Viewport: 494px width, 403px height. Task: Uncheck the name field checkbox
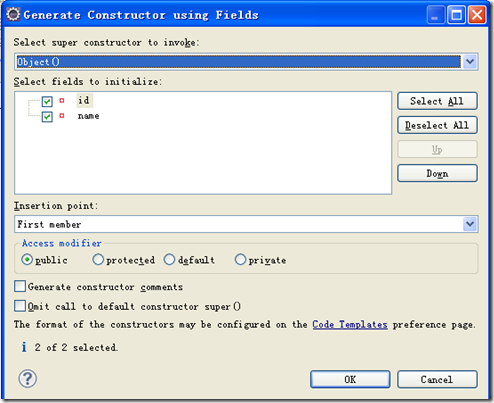(47, 117)
